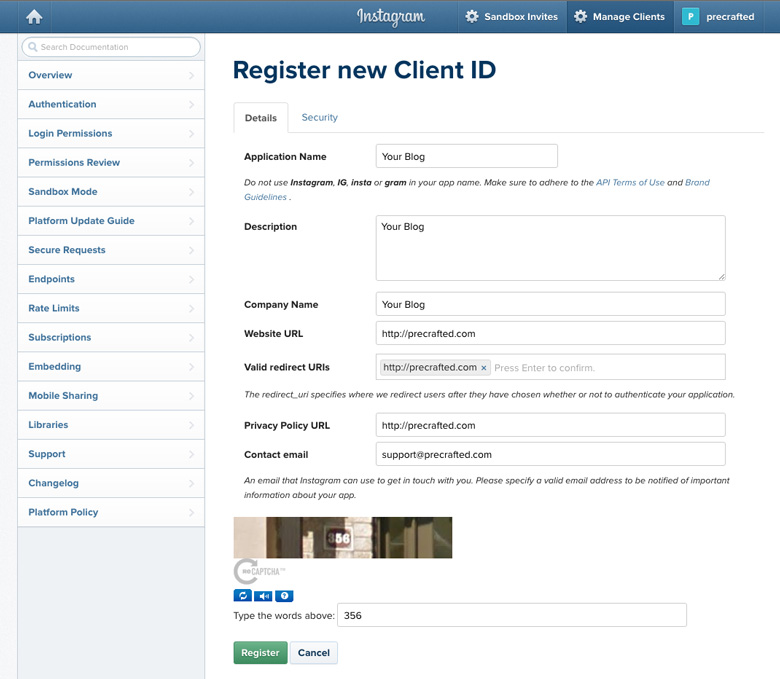This screenshot has height=679, width=780.
Task: Click the Website URL field
Action: pyautogui.click(x=550, y=333)
